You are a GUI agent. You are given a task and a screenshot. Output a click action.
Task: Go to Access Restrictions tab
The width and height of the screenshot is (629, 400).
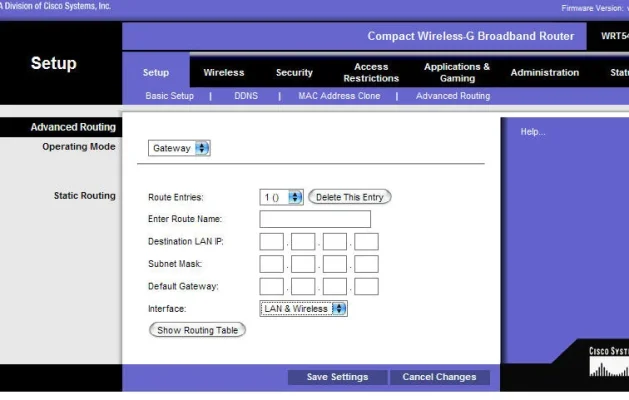coord(371,72)
